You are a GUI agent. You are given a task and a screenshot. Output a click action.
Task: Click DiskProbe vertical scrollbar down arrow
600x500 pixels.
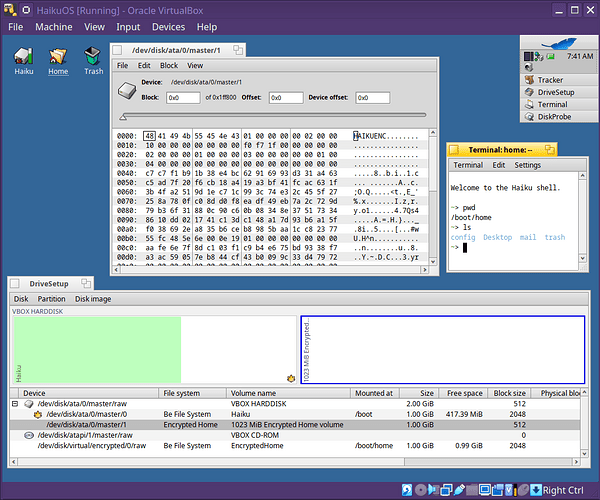point(433,262)
